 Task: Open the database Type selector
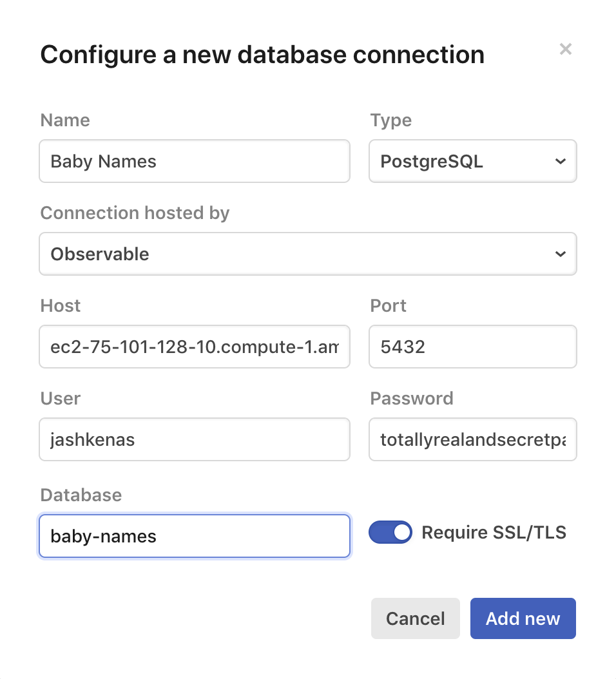472,161
